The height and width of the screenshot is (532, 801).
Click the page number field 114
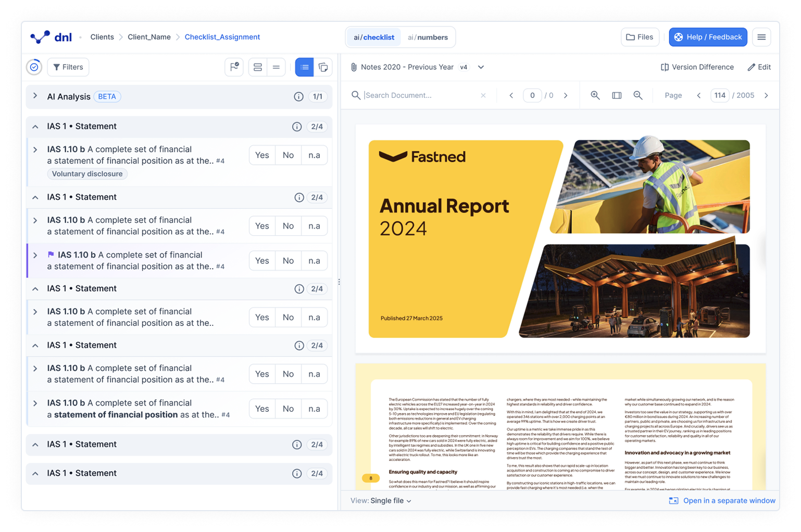pyautogui.click(x=720, y=95)
